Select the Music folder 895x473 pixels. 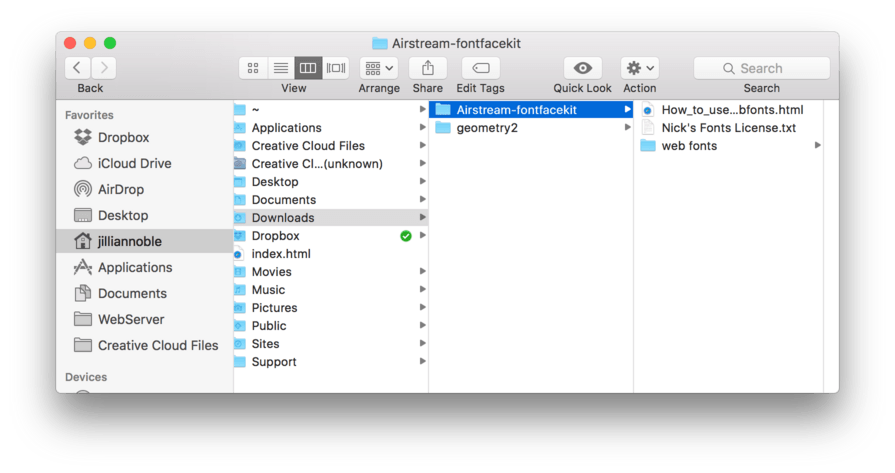330,290
